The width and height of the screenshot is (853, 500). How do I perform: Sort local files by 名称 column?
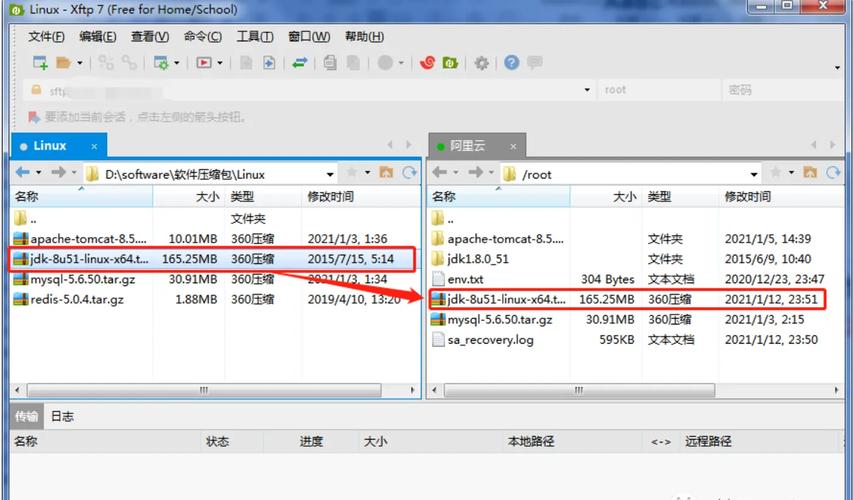[x=82, y=196]
